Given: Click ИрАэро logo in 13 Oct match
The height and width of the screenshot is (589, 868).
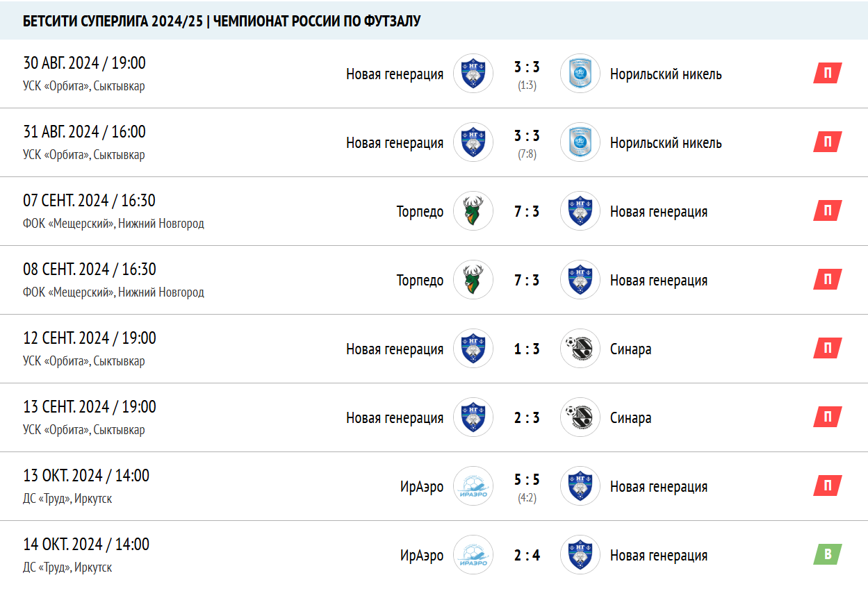Looking at the screenshot, I should pos(473,486).
